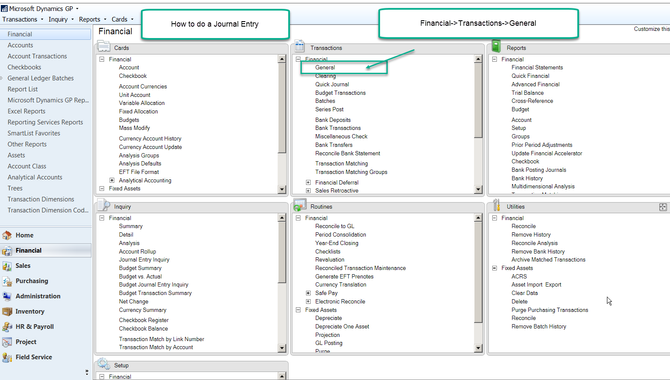The width and height of the screenshot is (670, 380).
Task: Collapse the Financial node in Cards panel
Action: [x=102, y=59]
